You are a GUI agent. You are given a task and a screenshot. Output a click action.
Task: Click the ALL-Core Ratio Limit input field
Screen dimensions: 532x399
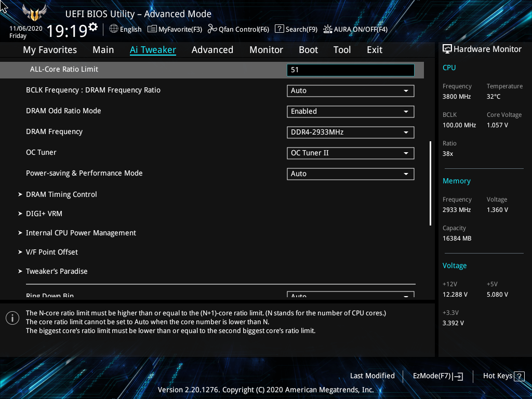pos(351,70)
